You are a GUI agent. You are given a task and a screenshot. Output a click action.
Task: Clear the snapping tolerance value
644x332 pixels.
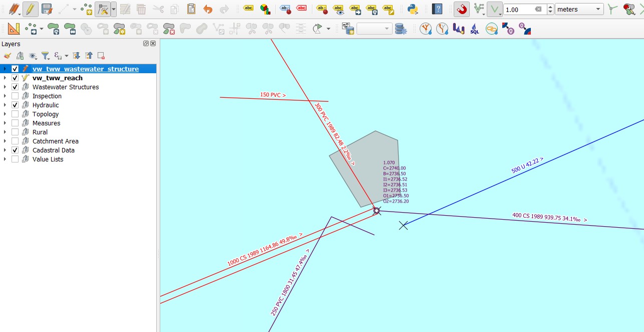pos(538,10)
